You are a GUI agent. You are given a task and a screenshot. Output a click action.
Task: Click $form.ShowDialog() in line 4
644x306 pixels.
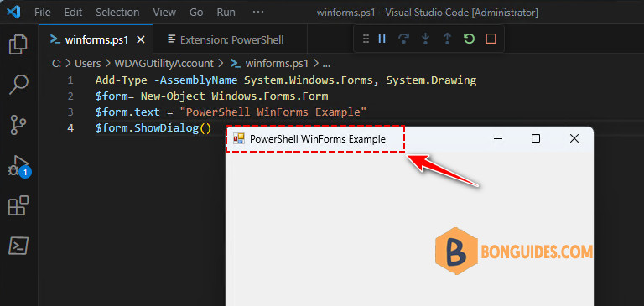click(x=153, y=128)
